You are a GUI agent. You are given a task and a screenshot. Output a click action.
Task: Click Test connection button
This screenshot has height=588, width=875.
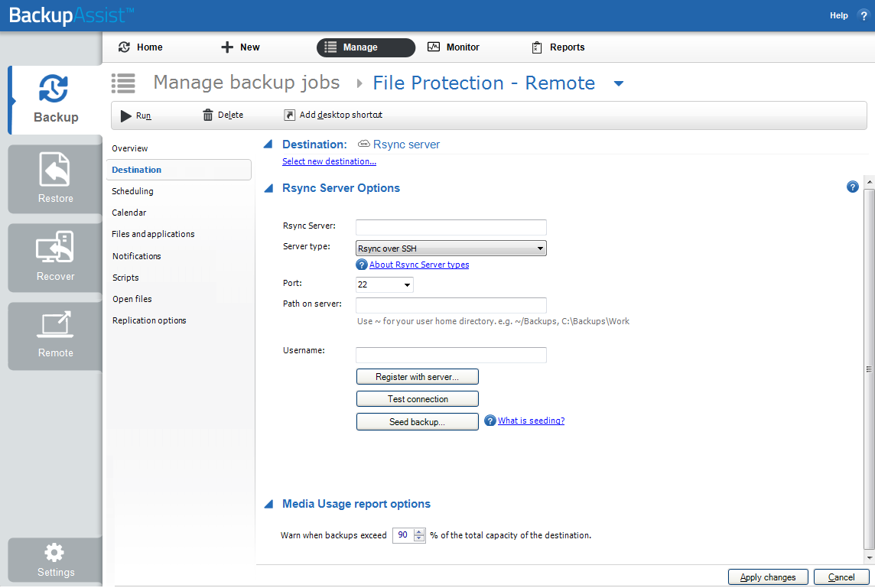coord(418,399)
